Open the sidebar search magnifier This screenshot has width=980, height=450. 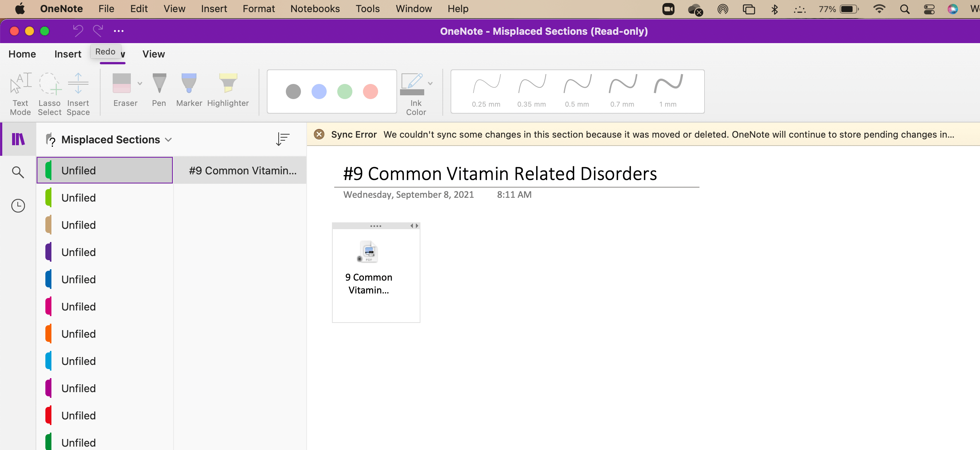[18, 172]
